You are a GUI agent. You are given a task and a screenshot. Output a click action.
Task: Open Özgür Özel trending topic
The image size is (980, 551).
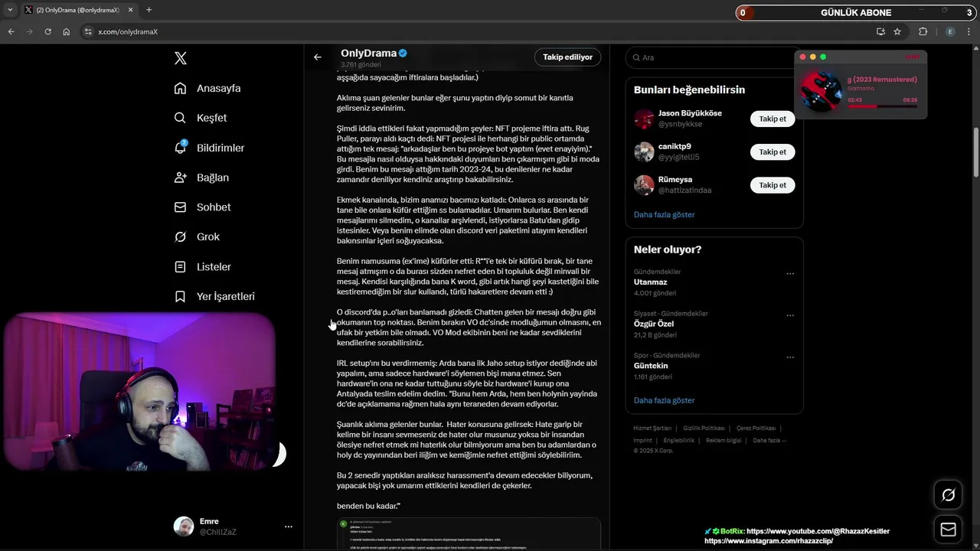coord(654,324)
